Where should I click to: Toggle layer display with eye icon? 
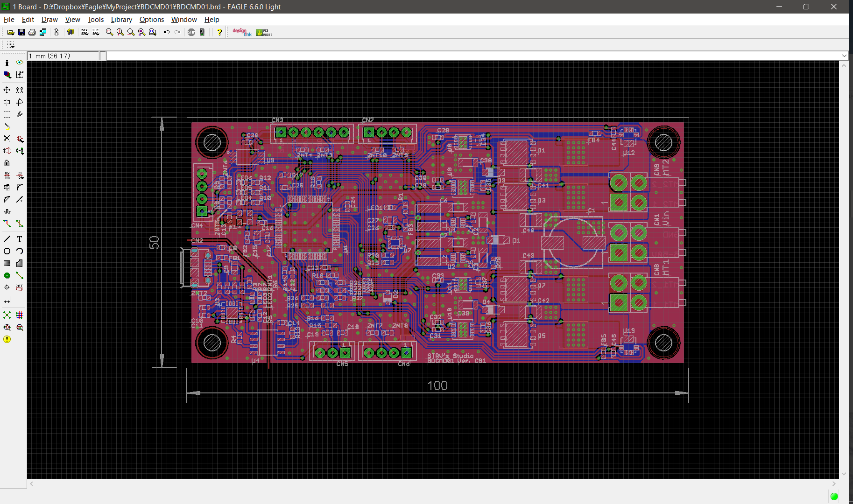click(20, 62)
